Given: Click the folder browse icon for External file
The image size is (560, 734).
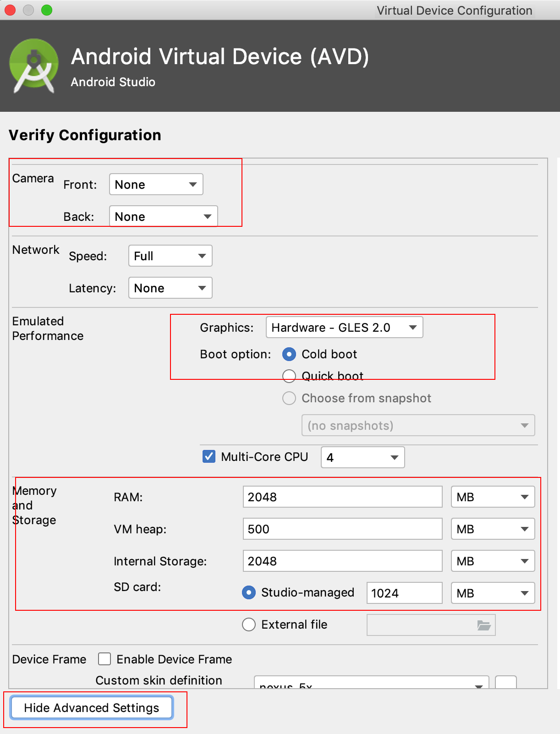Looking at the screenshot, I should tap(484, 625).
